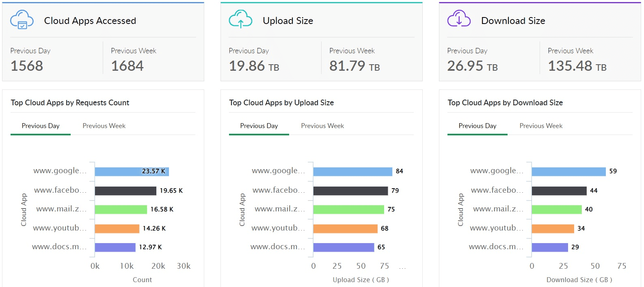Click www.google label in Download Size chart

pos(497,171)
